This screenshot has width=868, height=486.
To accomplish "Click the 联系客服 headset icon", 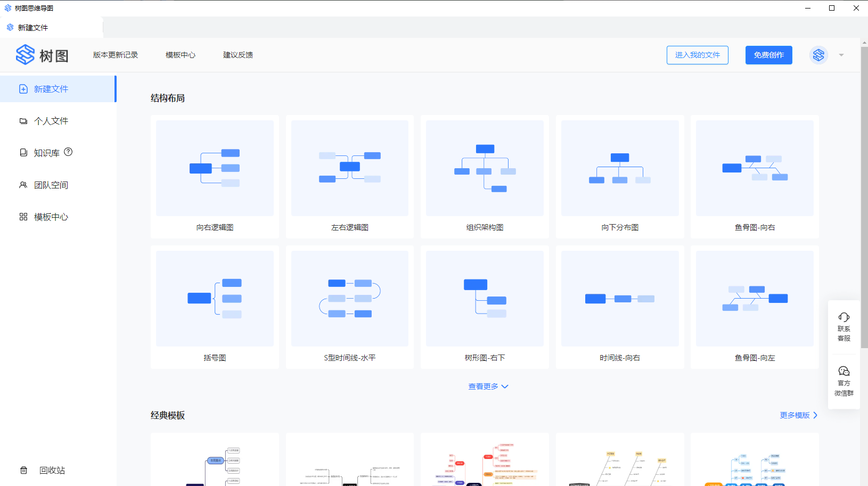I will click(x=844, y=318).
